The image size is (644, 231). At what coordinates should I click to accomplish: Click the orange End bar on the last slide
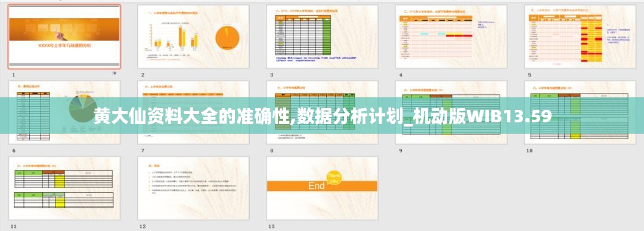[x=322, y=186]
